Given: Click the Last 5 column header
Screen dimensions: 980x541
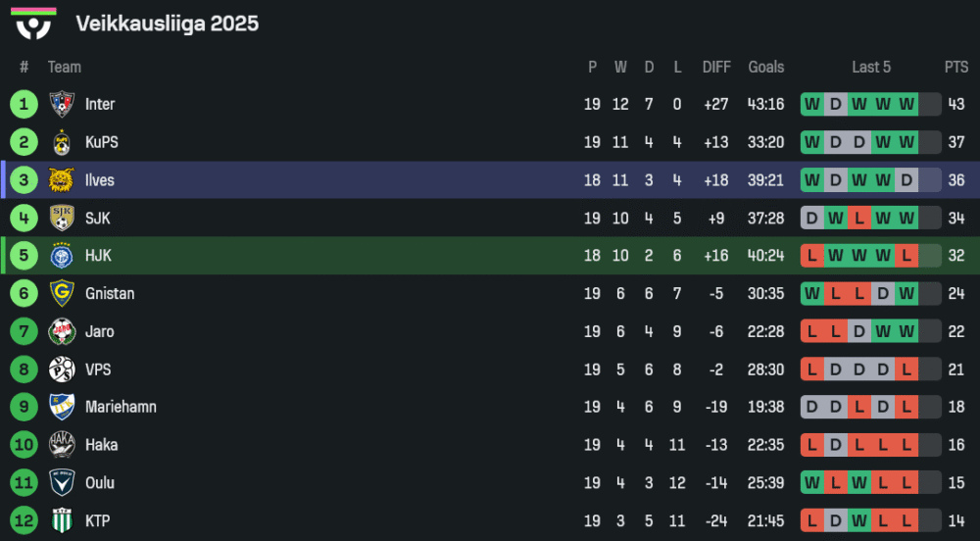Looking at the screenshot, I should (x=871, y=67).
